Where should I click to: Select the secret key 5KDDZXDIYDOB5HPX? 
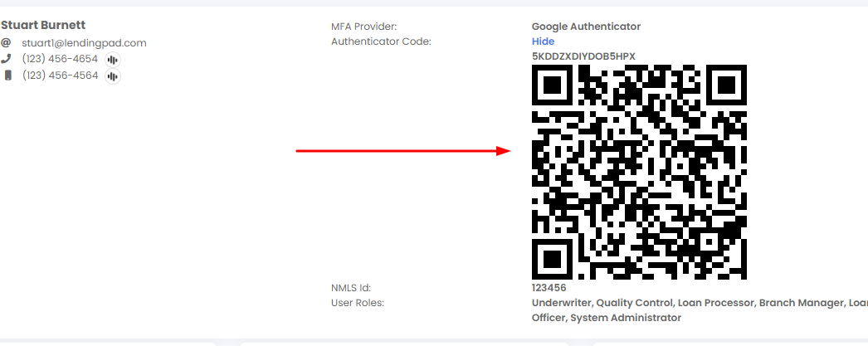pyautogui.click(x=583, y=56)
